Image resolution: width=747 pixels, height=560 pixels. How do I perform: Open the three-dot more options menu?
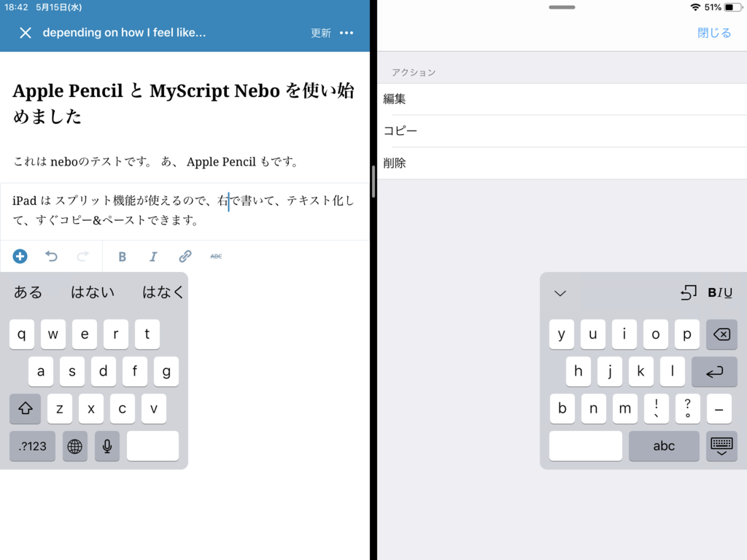[347, 33]
